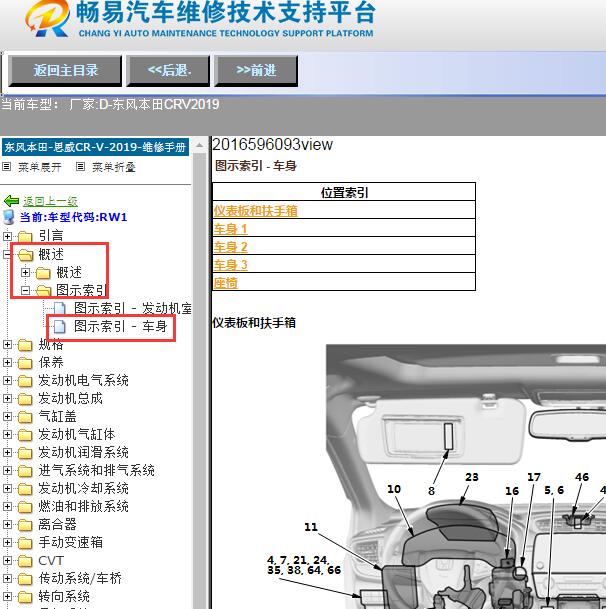Click the 发动机润滑系统 folder icon
This screenshot has height=609, width=606.
tap(25, 453)
